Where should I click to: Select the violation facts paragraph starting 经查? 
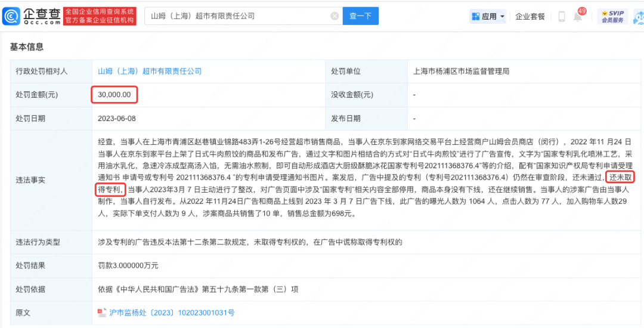366,178
